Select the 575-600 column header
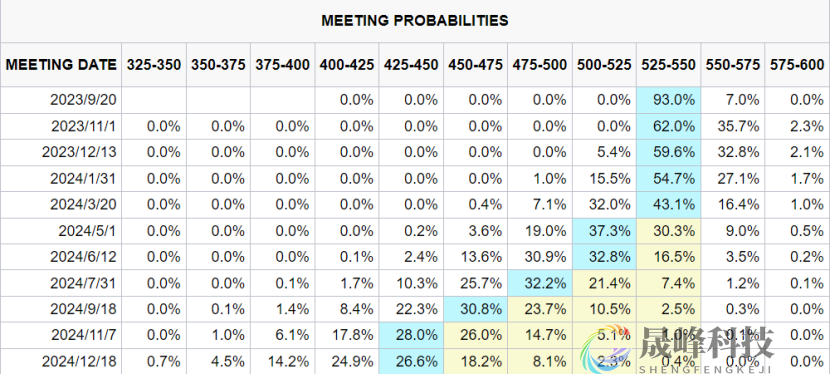The image size is (830, 374). click(x=798, y=65)
